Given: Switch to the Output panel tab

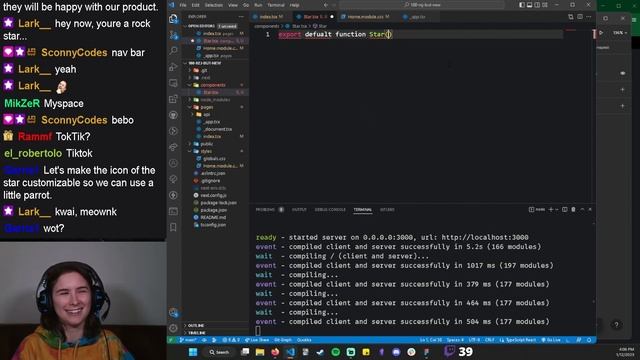Looking at the screenshot, I should pyautogui.click(x=299, y=209).
